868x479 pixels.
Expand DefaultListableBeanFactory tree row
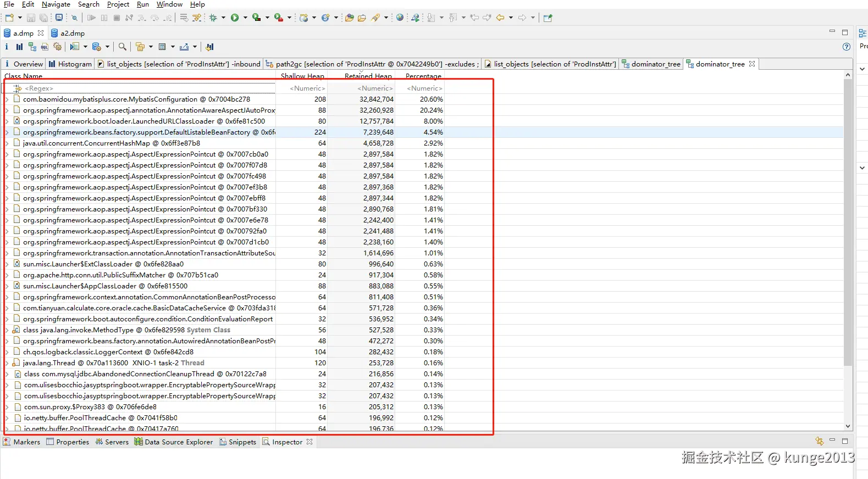[7, 132]
